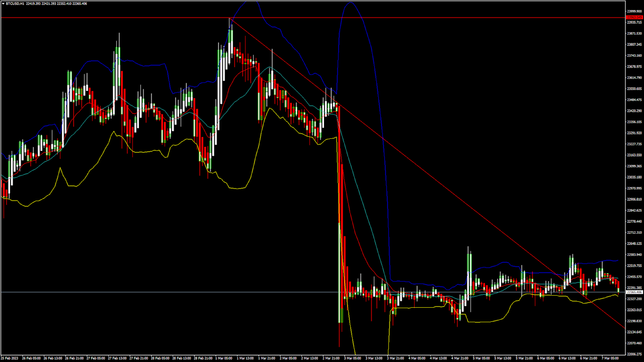Click the 23550.605 price axis label
The width and height of the screenshot is (644, 362).
tap(634, 88)
